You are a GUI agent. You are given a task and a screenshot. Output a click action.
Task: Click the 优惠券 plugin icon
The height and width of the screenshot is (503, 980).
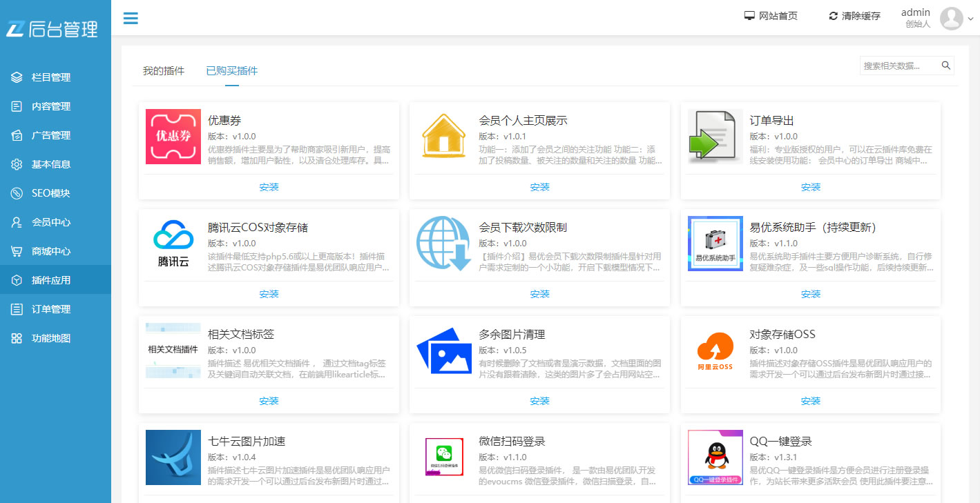click(x=173, y=137)
